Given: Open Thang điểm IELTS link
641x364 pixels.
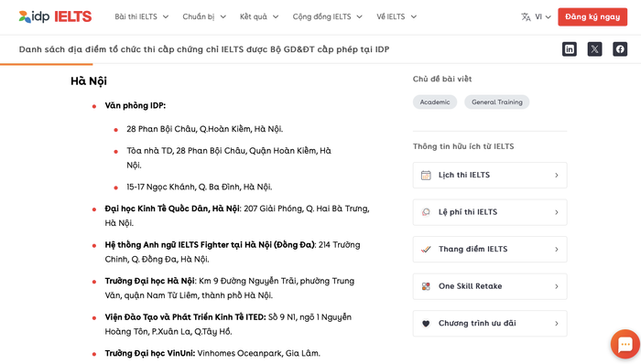Looking at the screenshot, I should (x=490, y=250).
